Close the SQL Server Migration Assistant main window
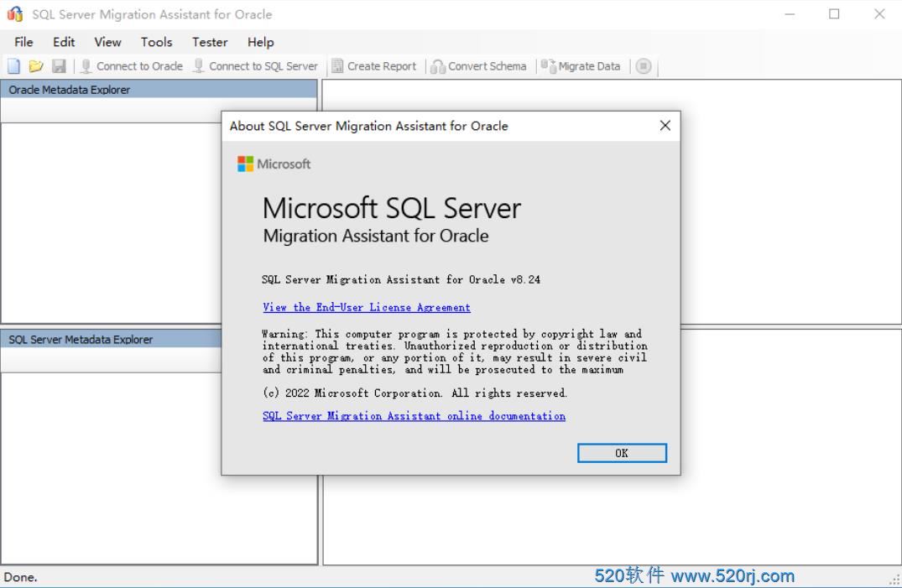Viewport: 902px width, 588px height. (x=879, y=13)
